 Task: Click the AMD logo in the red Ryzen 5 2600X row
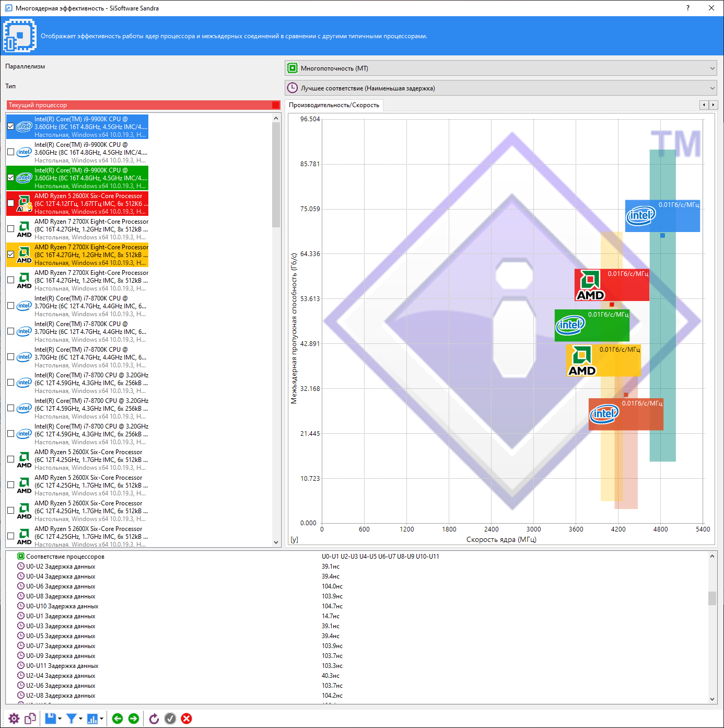click(x=24, y=203)
